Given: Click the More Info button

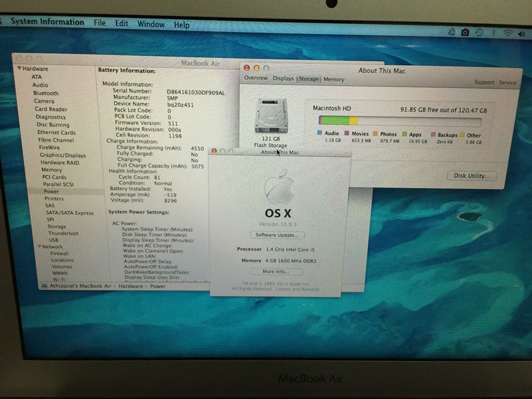Looking at the screenshot, I should (275, 271).
